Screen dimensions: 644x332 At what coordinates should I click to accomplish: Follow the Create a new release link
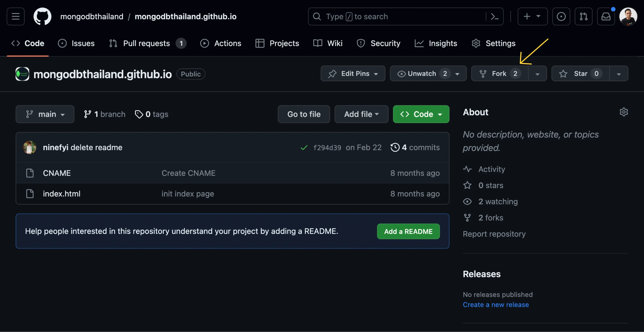coord(495,304)
